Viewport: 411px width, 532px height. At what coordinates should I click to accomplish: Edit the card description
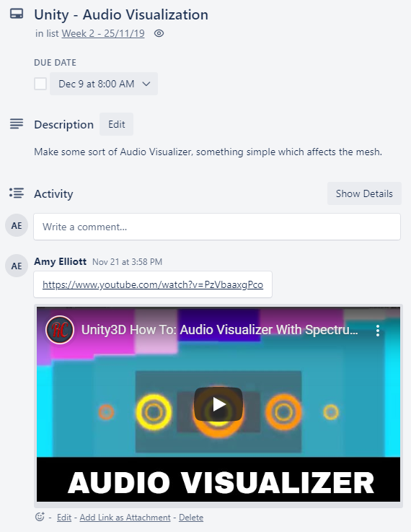(x=116, y=124)
